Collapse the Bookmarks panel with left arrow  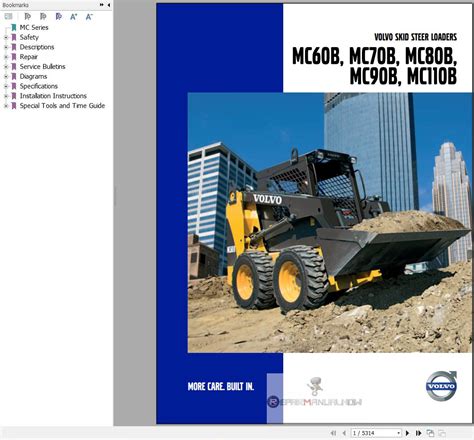109,5
